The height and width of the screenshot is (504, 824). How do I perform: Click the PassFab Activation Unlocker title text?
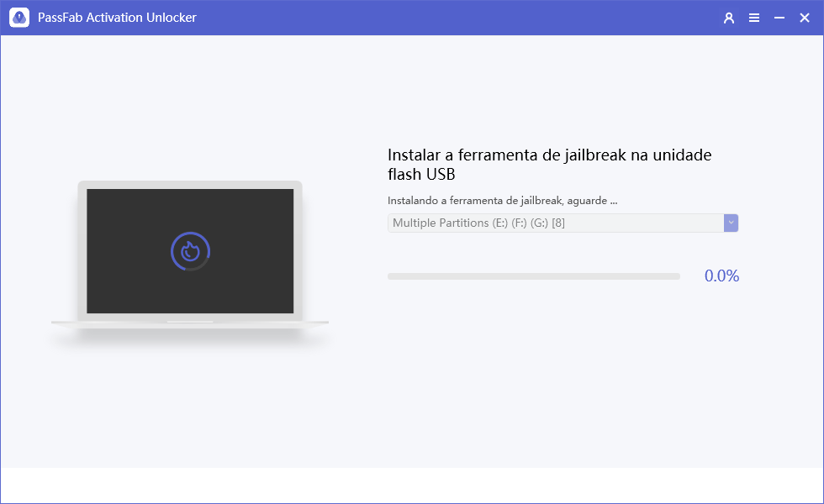pyautogui.click(x=117, y=17)
